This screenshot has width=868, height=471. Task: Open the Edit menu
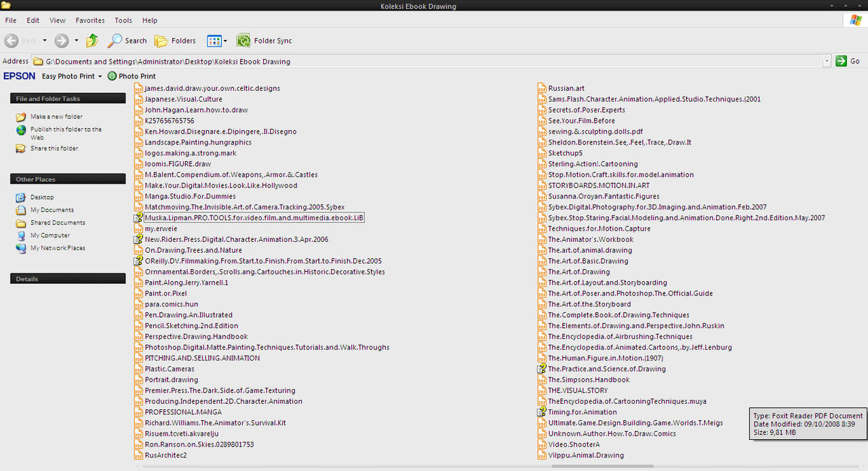point(33,20)
